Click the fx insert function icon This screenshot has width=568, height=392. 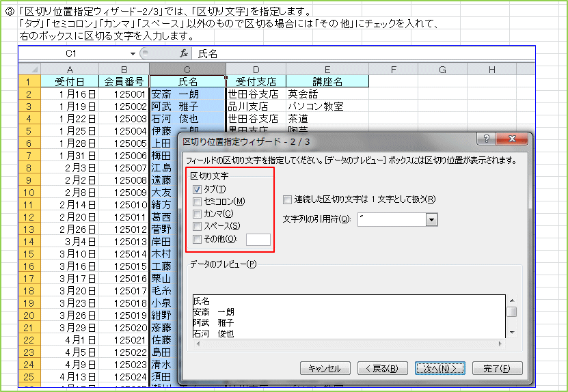[184, 53]
